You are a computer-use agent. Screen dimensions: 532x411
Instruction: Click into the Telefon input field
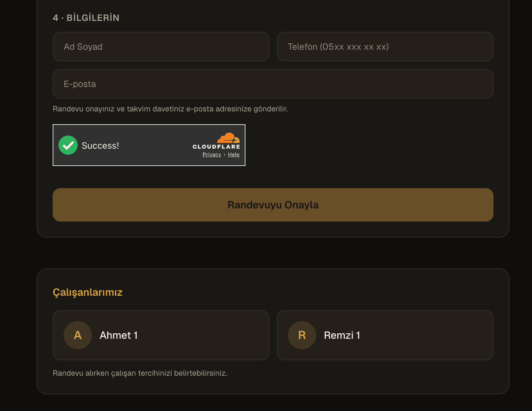[x=385, y=47]
